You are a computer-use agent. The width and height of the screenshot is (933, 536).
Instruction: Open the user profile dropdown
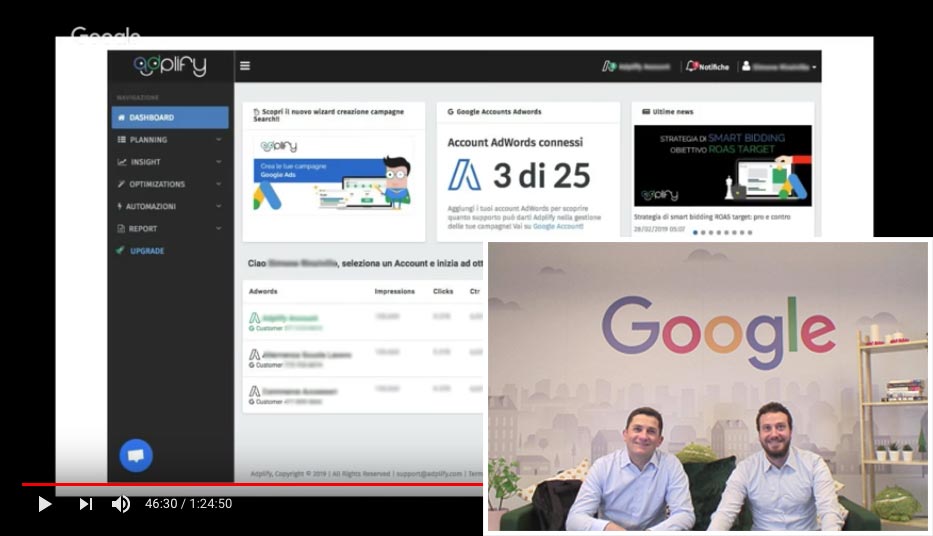779,67
